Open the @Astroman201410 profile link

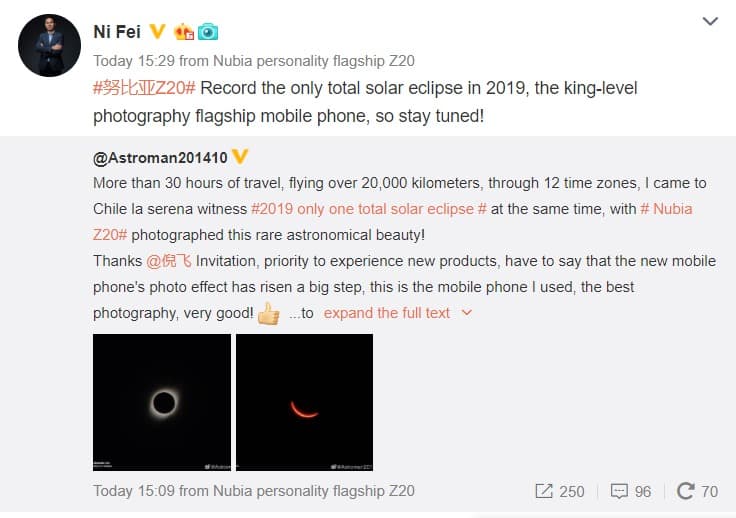point(160,157)
